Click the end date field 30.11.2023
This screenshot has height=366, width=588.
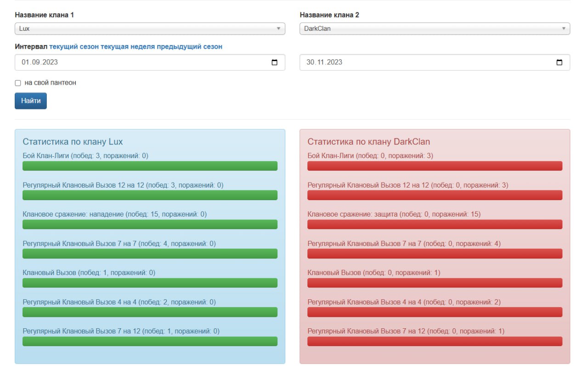(x=423, y=63)
